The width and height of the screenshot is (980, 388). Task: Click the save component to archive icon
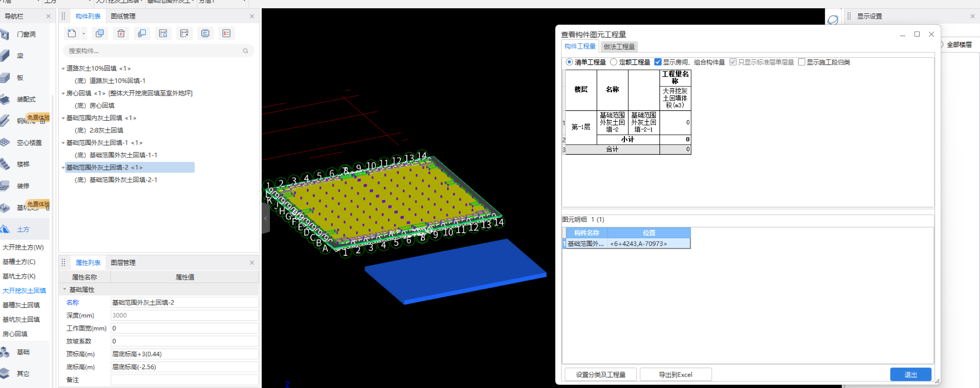click(x=163, y=33)
